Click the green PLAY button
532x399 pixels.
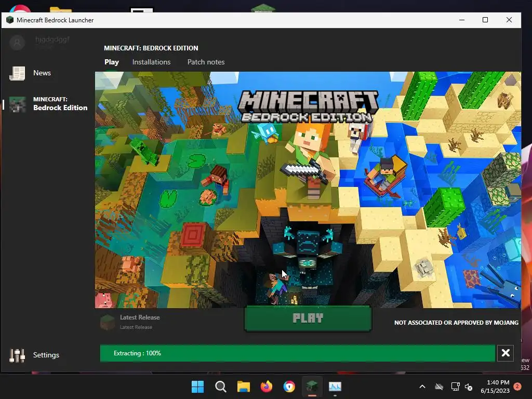click(308, 318)
